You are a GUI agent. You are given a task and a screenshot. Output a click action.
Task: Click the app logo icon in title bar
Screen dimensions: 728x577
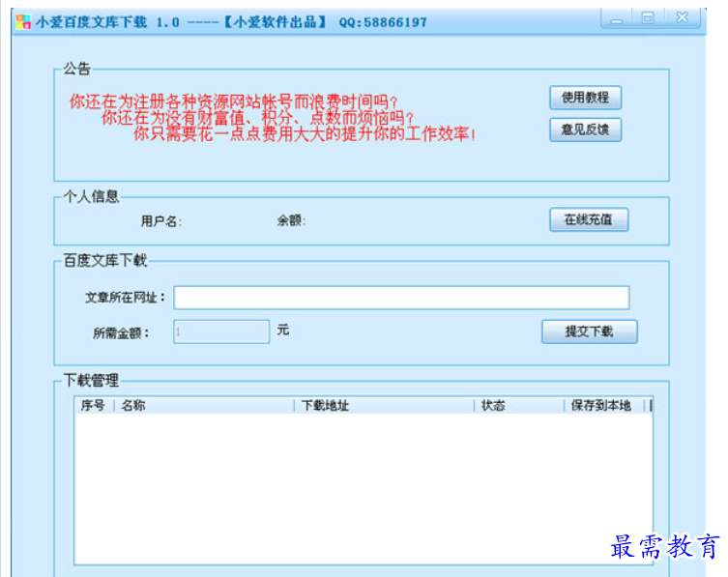tap(23, 22)
